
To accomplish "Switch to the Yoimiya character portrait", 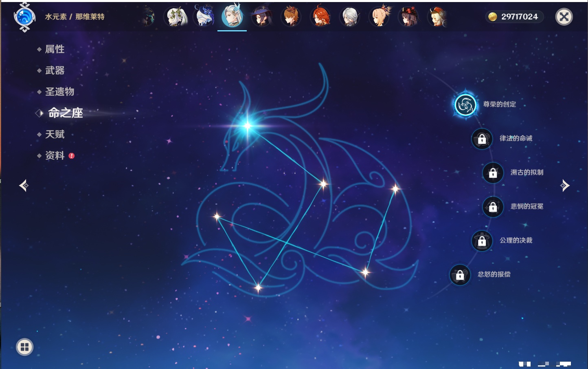I will (379, 17).
